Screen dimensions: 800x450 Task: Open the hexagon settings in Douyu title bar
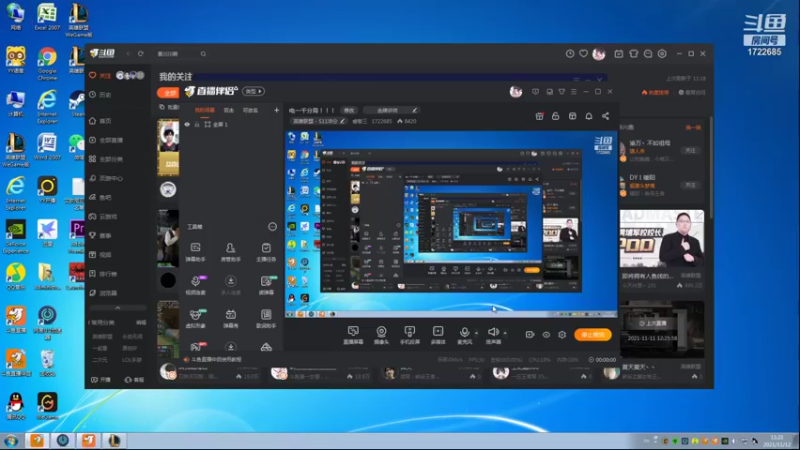click(662, 54)
